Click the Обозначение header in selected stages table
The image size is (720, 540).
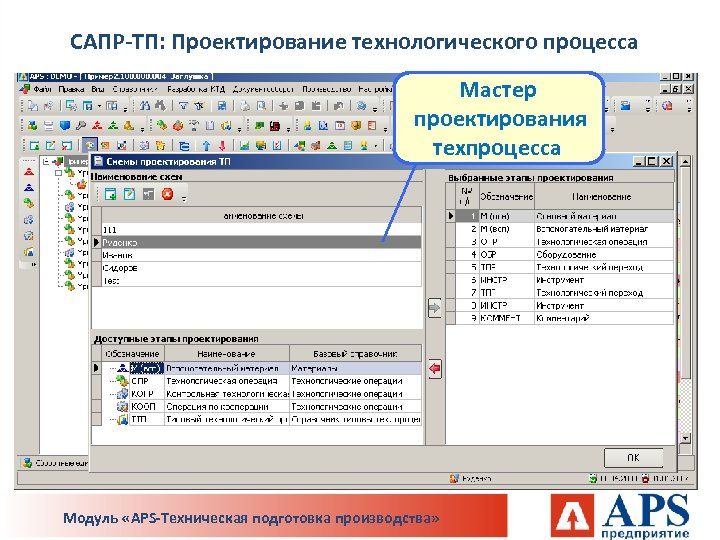(506, 197)
